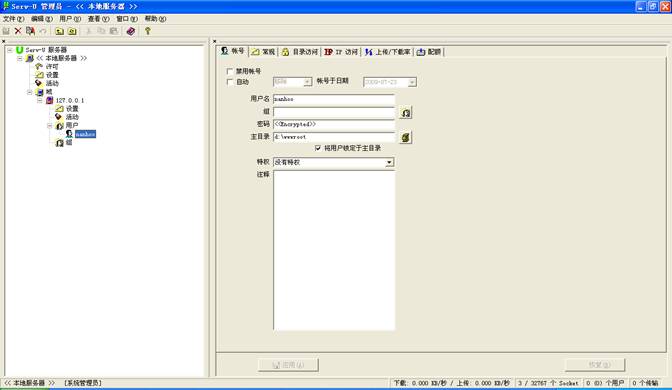
Task: Toggle the 自动 automatic checkbox
Action: [230, 81]
